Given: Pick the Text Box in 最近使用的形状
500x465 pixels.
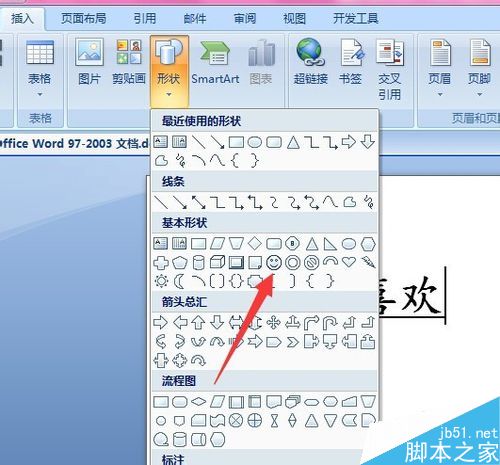Looking at the screenshot, I should click(161, 142).
